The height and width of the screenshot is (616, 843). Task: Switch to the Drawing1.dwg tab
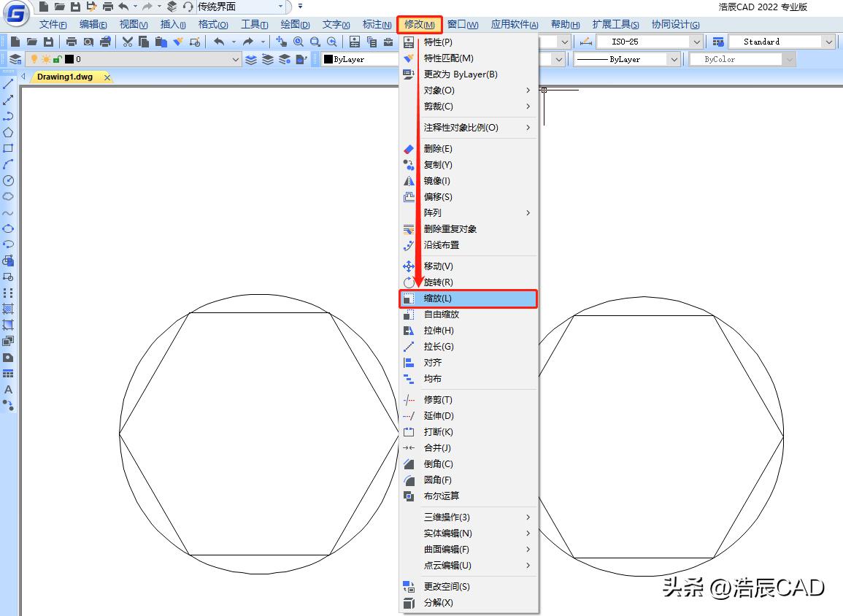pos(65,77)
